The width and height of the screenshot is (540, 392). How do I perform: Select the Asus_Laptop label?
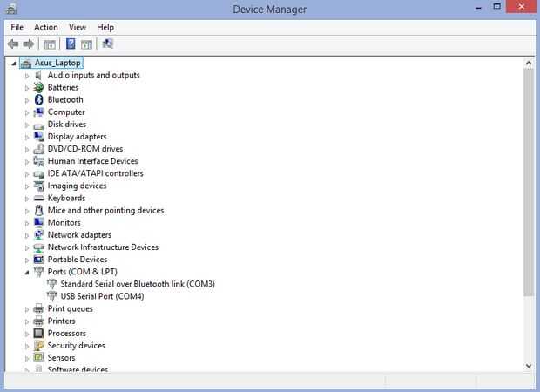(x=57, y=63)
